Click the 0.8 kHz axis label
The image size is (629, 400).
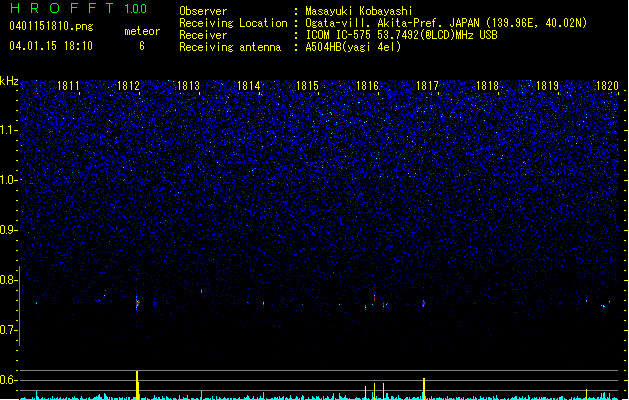(x=9, y=280)
